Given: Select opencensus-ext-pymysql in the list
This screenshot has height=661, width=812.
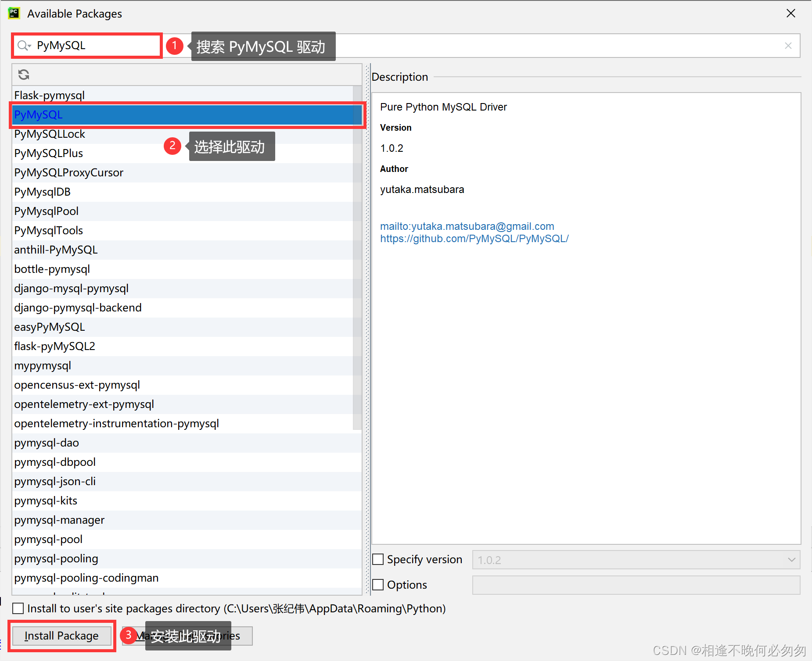Looking at the screenshot, I should 183,385.
